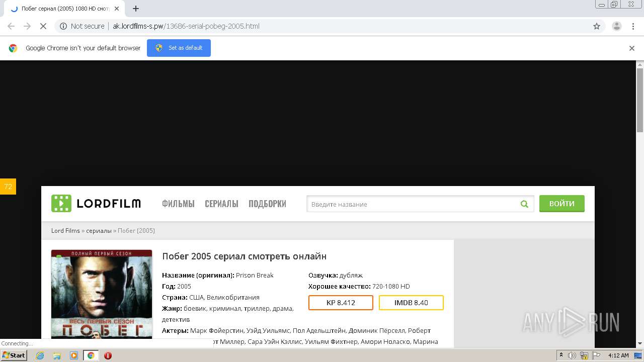Image resolution: width=644 pixels, height=362 pixels.
Task: Close the Побег сериал tab
Action: coord(117,9)
